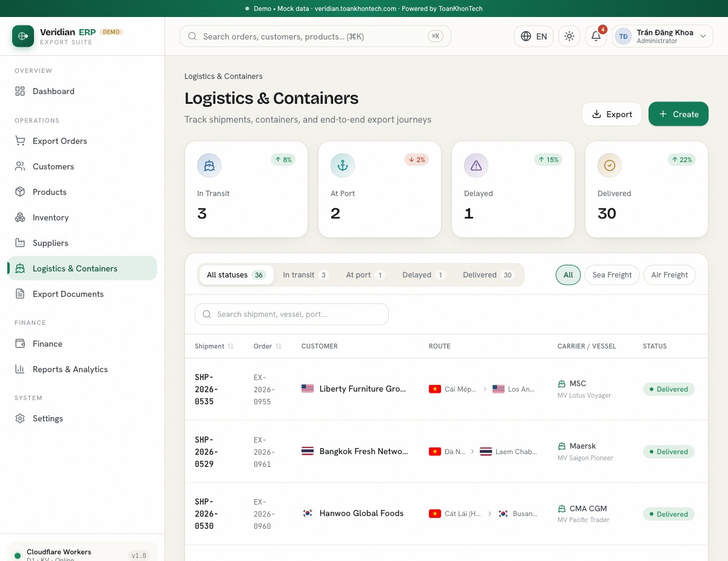Click the In Transit ship icon card
Image resolution: width=728 pixels, height=561 pixels.
(209, 165)
